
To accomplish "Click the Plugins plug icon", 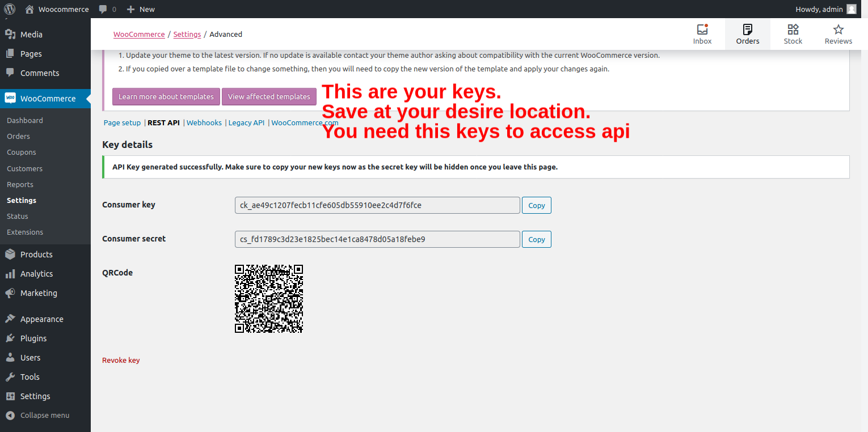I will point(10,338).
